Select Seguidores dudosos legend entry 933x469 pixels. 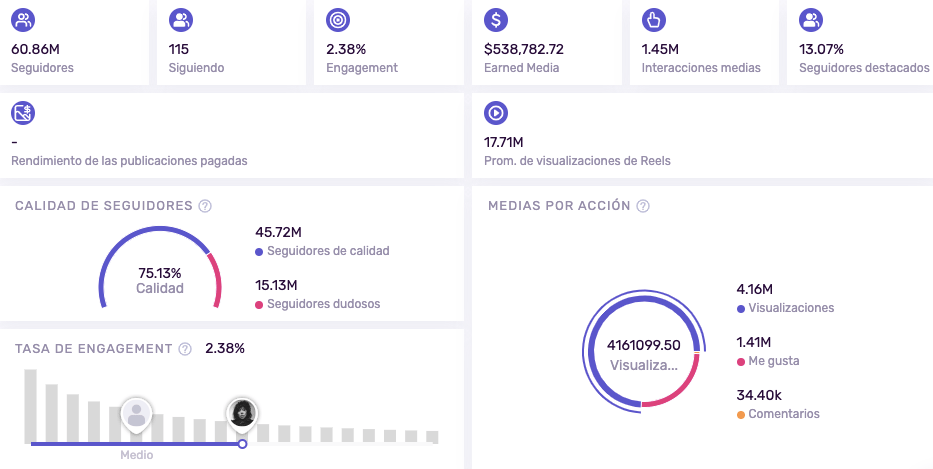tap(318, 304)
